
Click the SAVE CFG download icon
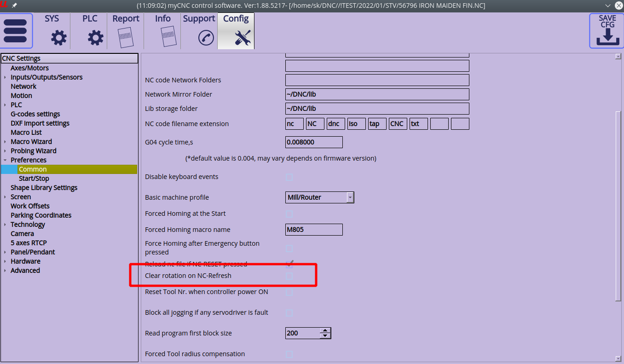click(607, 37)
